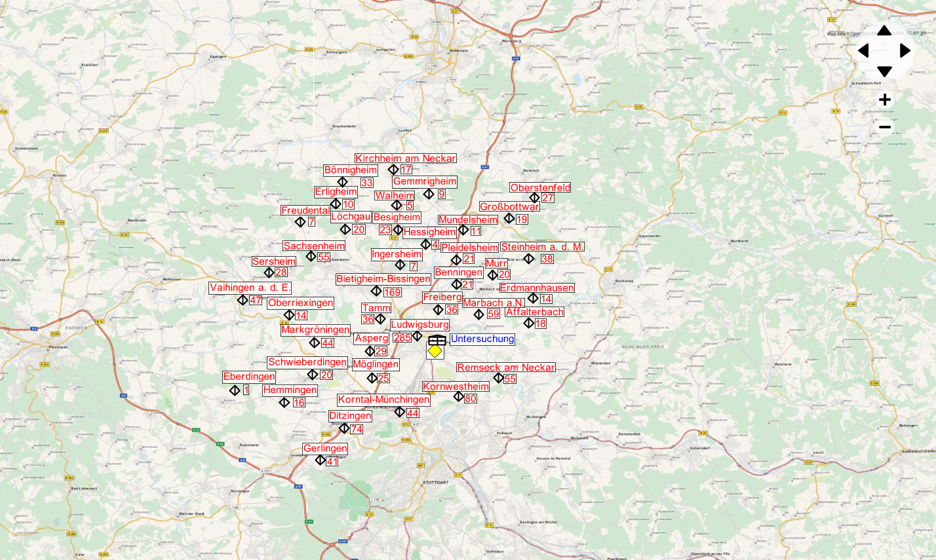Select the Vaihingen a. d. E. label
Image resolution: width=936 pixels, height=560 pixels.
(250, 288)
